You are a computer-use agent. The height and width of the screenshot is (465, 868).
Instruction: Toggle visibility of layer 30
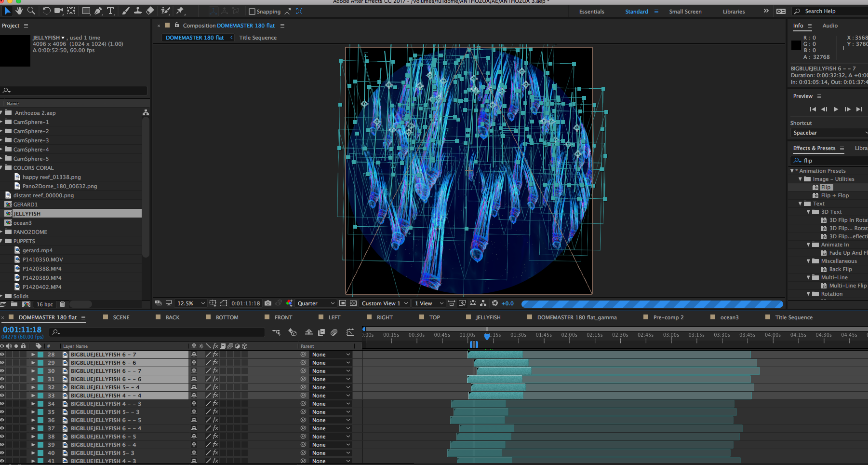2,371
